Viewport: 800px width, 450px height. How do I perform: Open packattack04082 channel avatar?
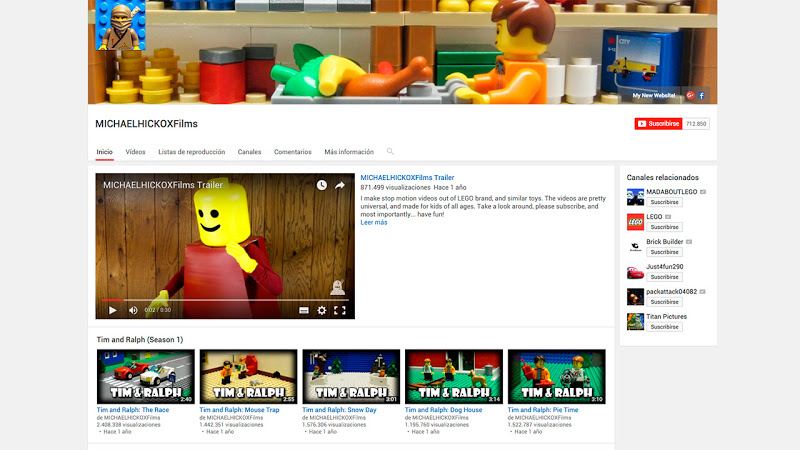tap(635, 297)
